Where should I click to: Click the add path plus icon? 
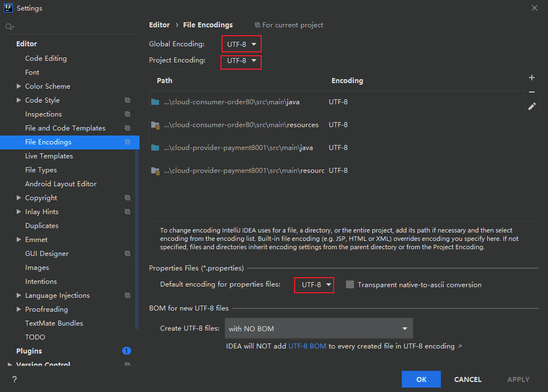coord(532,78)
